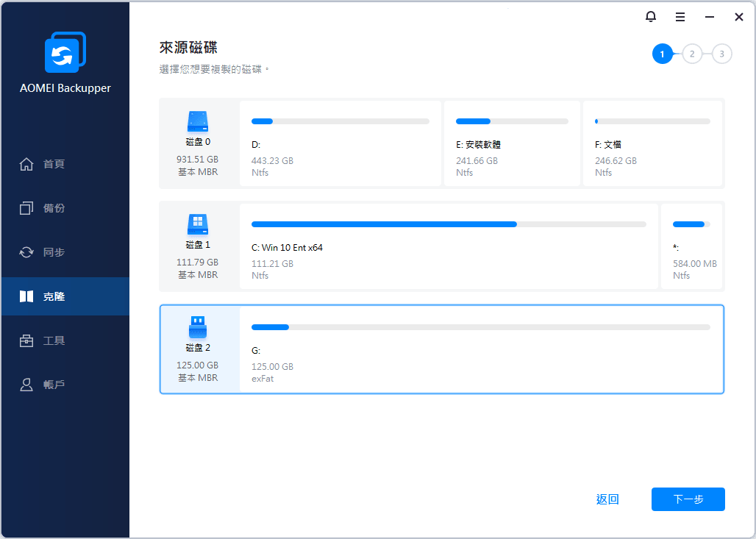Minimize the AOMEI Backupper window
The image size is (756, 539).
[709, 17]
